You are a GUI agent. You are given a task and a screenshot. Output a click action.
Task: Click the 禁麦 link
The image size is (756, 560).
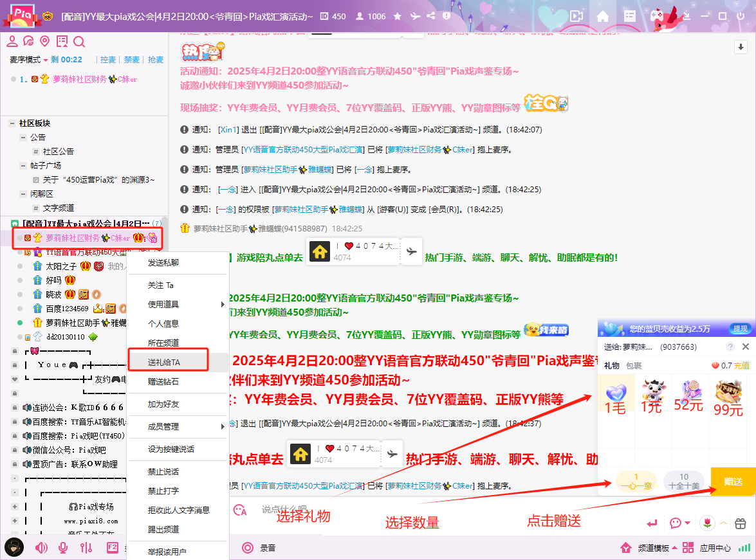(132, 60)
